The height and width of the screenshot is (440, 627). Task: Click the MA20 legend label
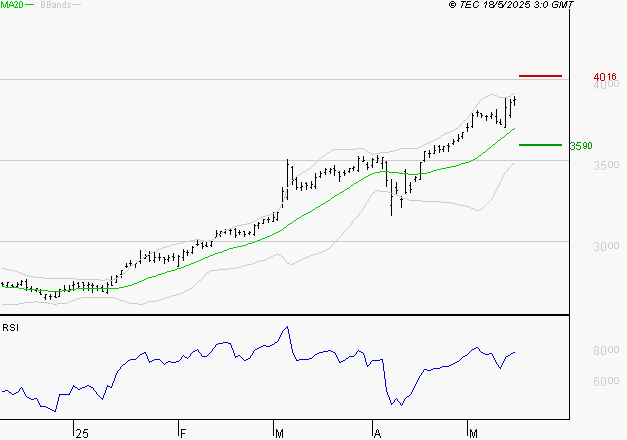pyautogui.click(x=13, y=5)
